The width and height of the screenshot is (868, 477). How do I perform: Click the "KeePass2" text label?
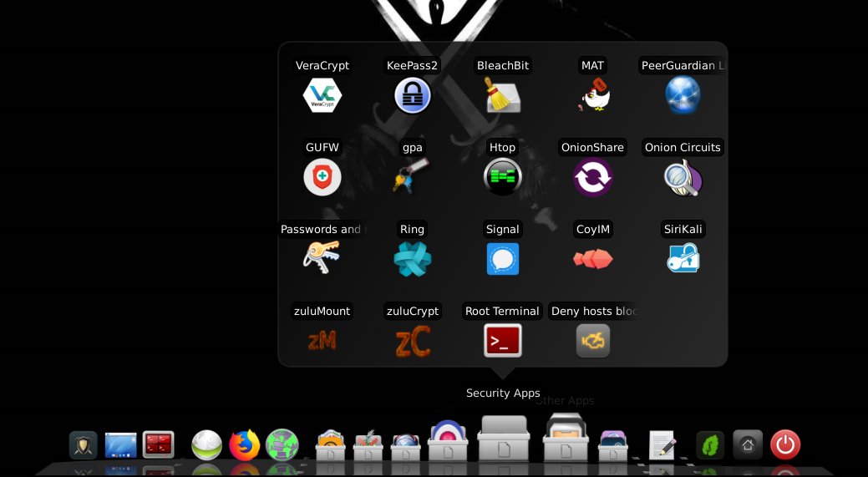click(x=413, y=65)
